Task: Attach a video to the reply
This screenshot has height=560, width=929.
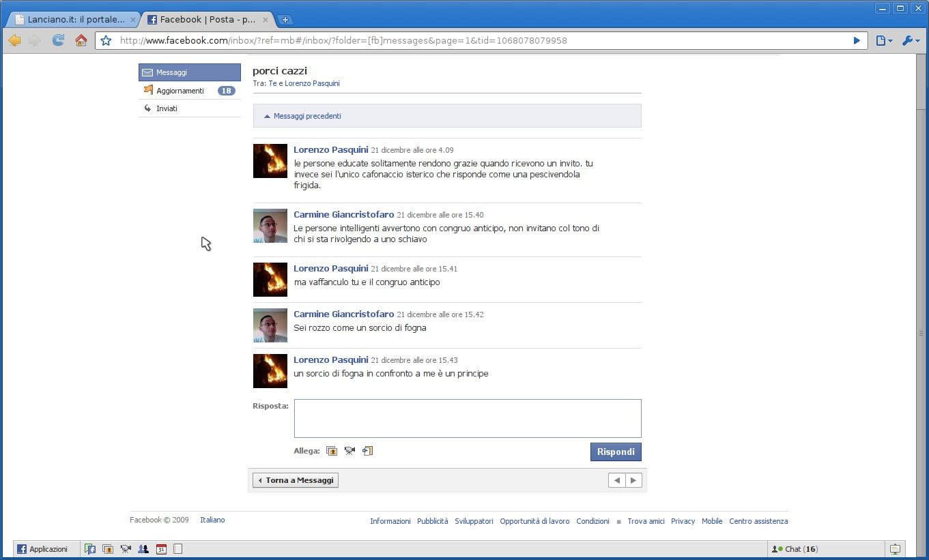Action: point(349,451)
